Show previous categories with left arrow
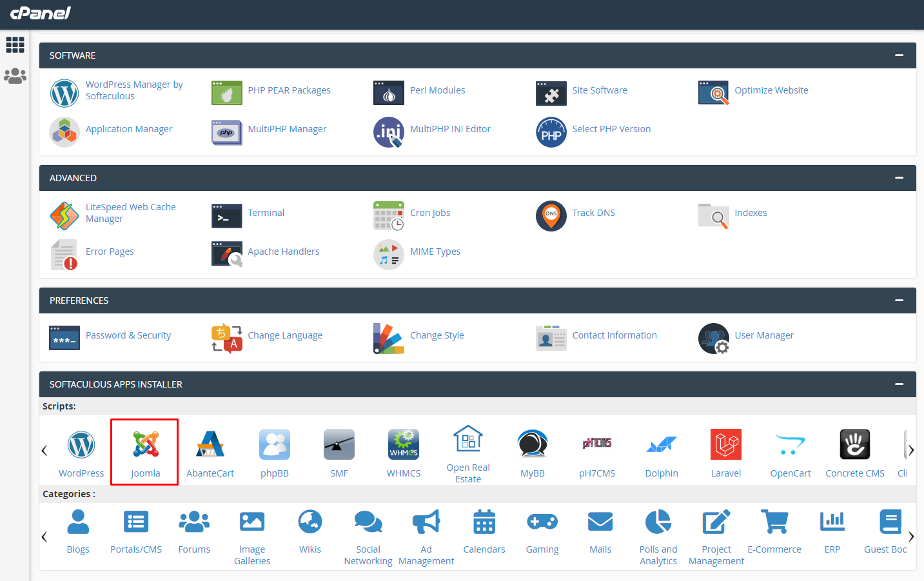Image resolution: width=924 pixels, height=581 pixels. coord(44,537)
